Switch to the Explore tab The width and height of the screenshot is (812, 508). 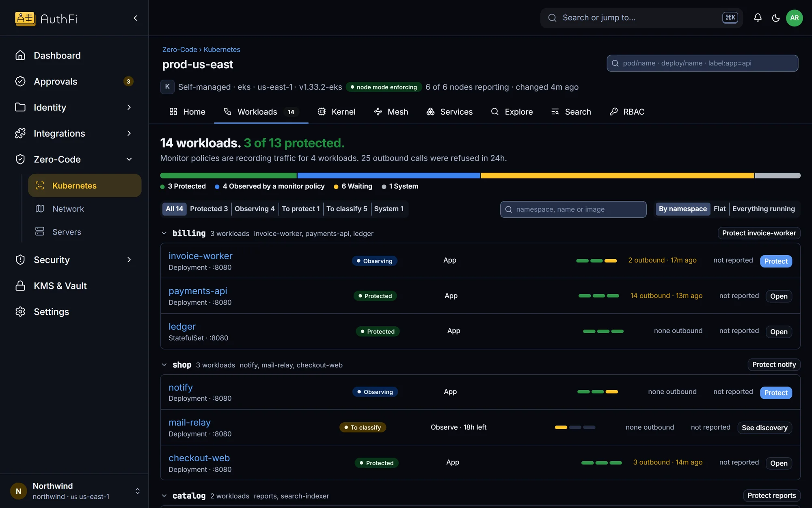coord(512,112)
